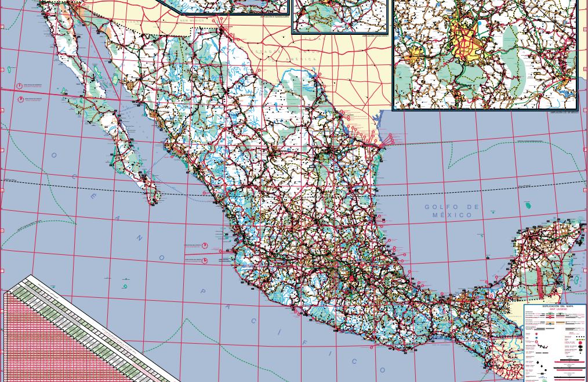
Task: Click the NEW MEXICO state label
Action: tap(191, 21)
